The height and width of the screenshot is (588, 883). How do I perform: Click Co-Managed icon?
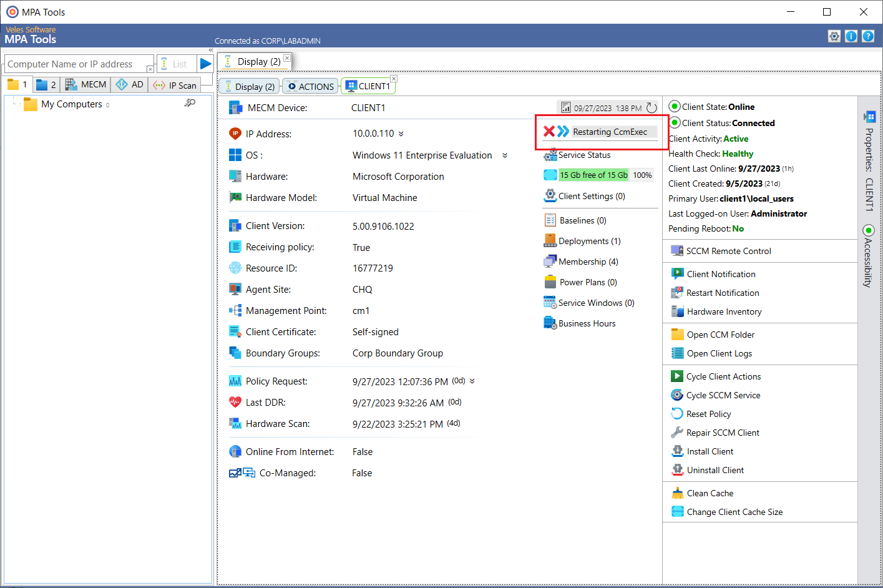pyautogui.click(x=242, y=473)
